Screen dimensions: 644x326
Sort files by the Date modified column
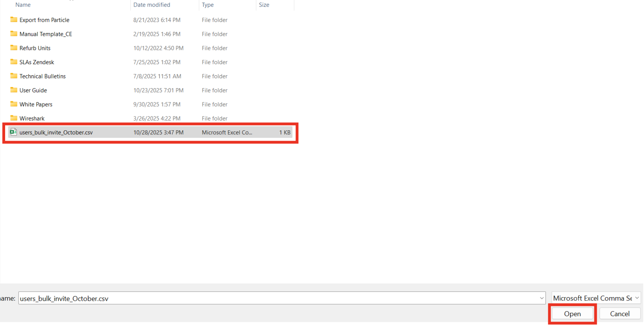point(152,5)
